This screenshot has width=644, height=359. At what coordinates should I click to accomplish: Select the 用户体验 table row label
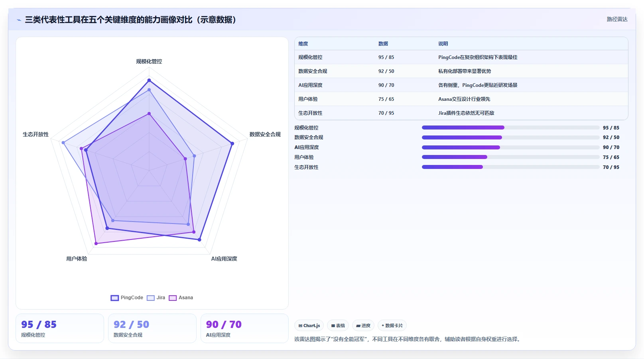point(308,99)
